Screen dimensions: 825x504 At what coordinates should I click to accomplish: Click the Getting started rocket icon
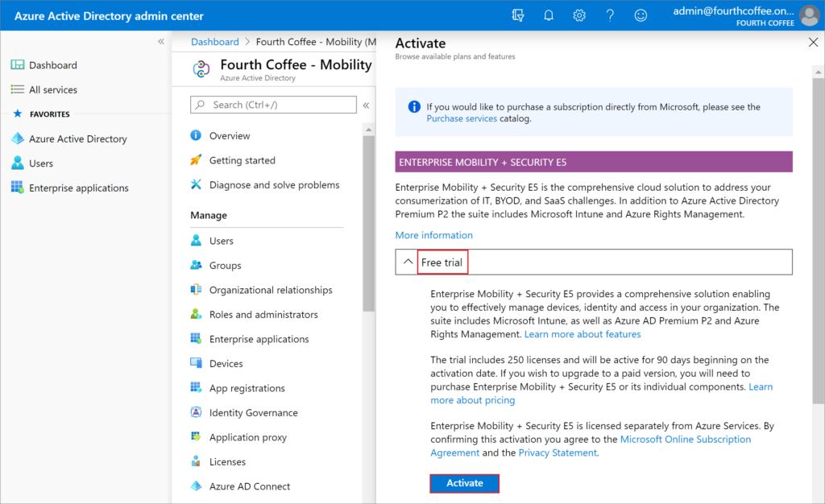pyautogui.click(x=196, y=159)
